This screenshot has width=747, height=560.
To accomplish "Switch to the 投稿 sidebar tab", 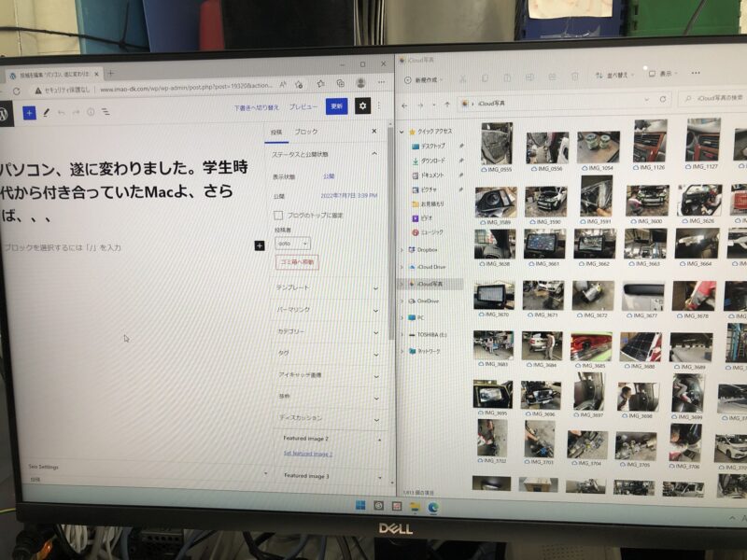I will click(276, 133).
